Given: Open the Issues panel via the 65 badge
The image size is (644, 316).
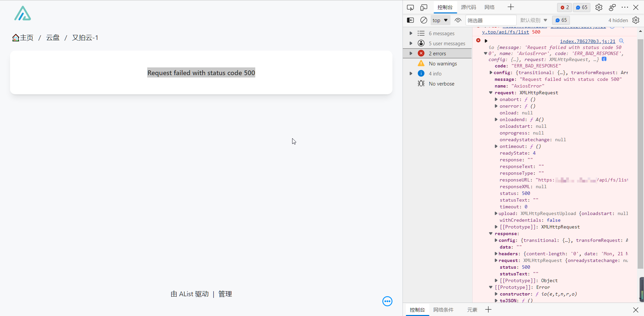Looking at the screenshot, I should [x=581, y=7].
